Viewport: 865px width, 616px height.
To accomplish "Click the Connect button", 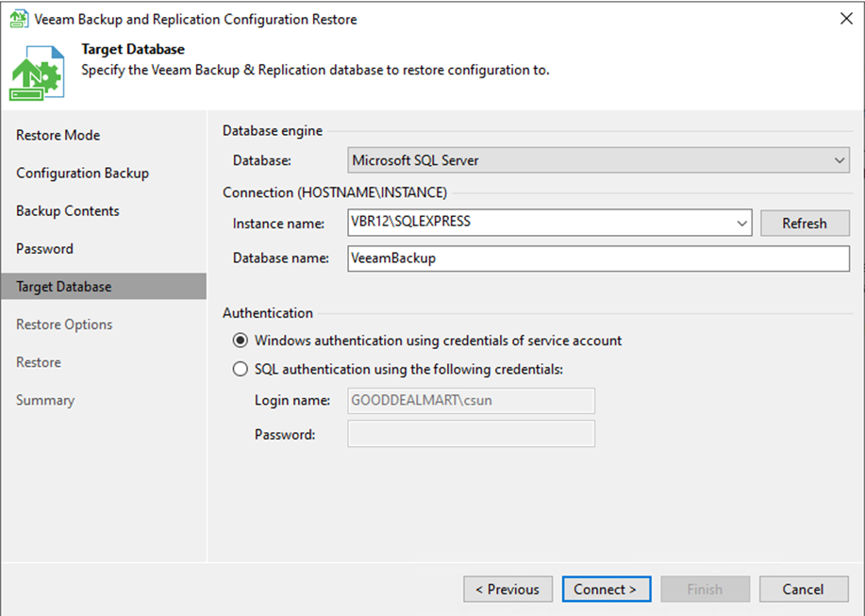I will click(x=607, y=589).
